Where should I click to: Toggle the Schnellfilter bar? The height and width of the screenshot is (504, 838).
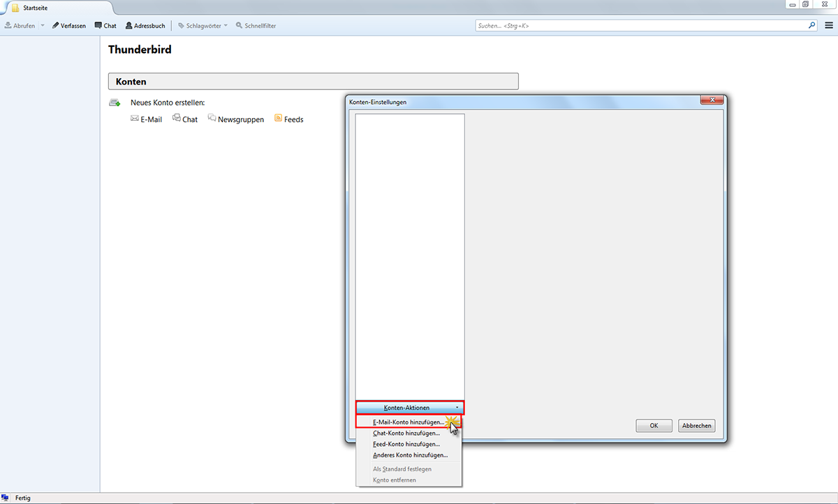[x=256, y=26]
